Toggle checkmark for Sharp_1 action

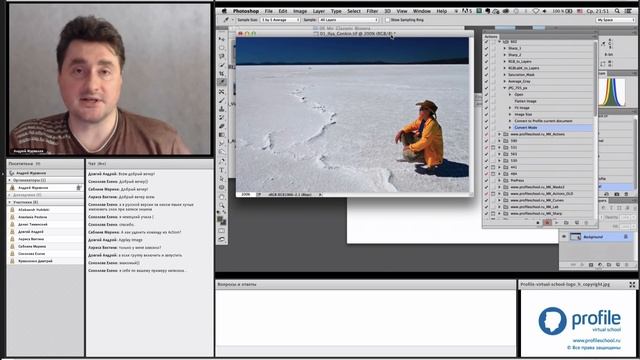point(486,48)
